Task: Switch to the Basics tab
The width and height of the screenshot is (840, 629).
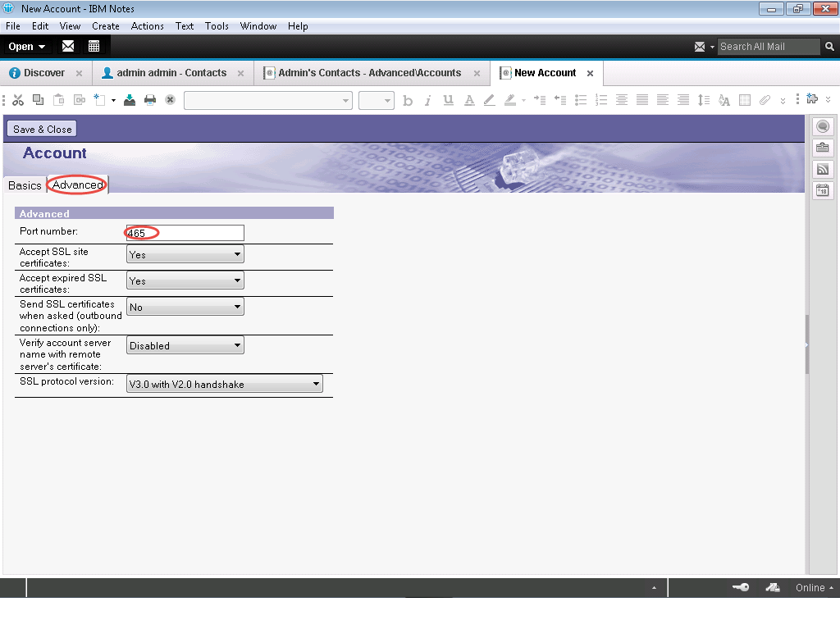Action: pos(25,185)
